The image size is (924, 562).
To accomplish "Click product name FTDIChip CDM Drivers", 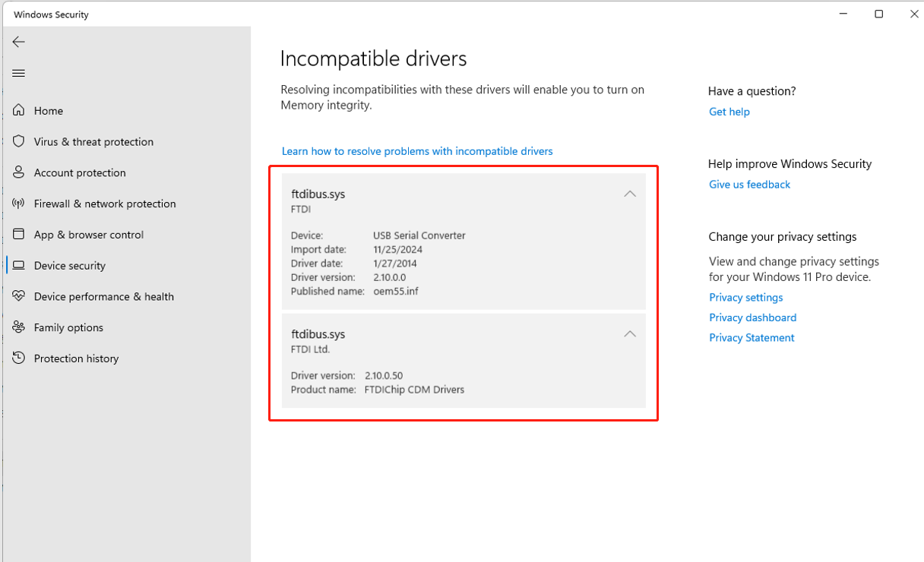I will [414, 390].
